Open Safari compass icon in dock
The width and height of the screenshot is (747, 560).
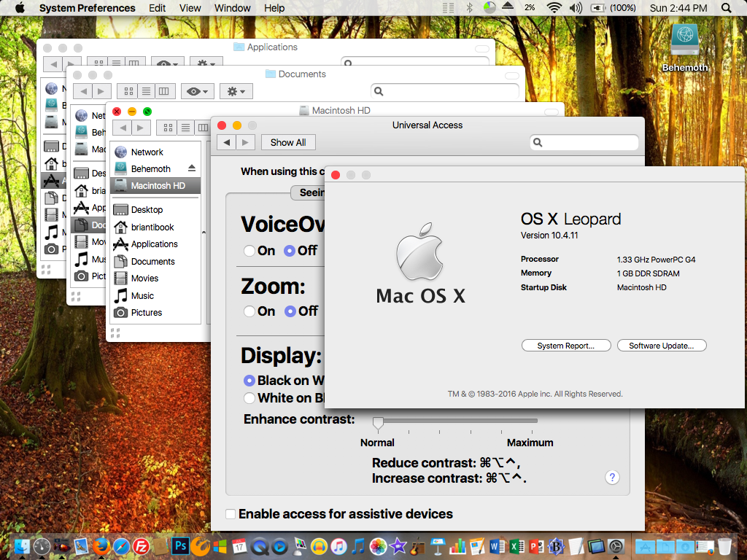tap(122, 546)
